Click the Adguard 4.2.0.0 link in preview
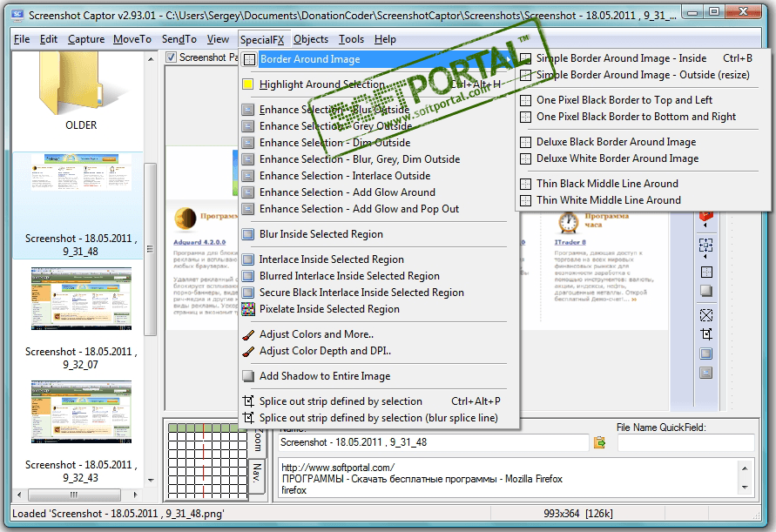This screenshot has width=776, height=532. click(199, 242)
